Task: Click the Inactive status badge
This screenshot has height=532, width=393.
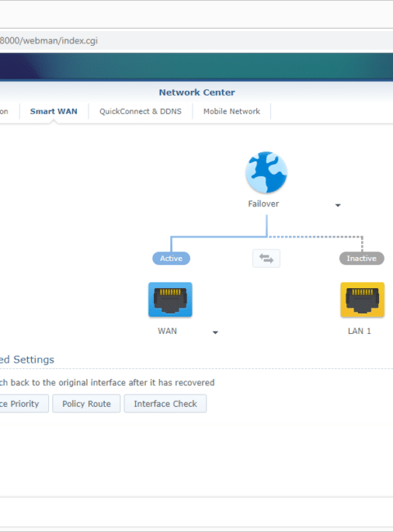Action: (x=362, y=259)
